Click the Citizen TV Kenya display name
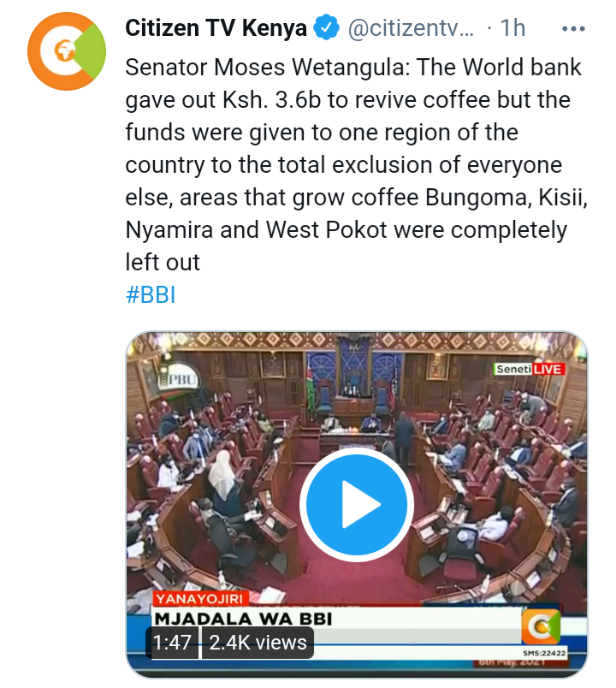The width and height of the screenshot is (616, 688). pos(216,28)
